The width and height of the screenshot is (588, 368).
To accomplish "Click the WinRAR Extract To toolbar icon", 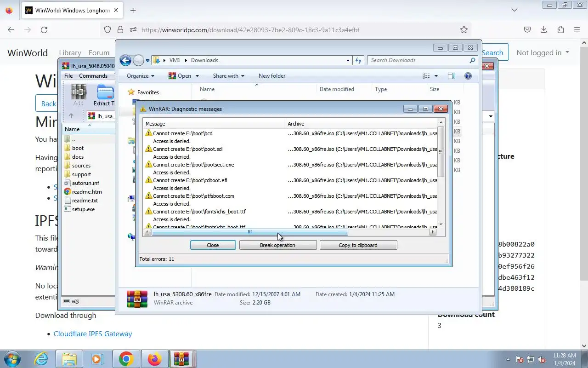I will (x=104, y=95).
